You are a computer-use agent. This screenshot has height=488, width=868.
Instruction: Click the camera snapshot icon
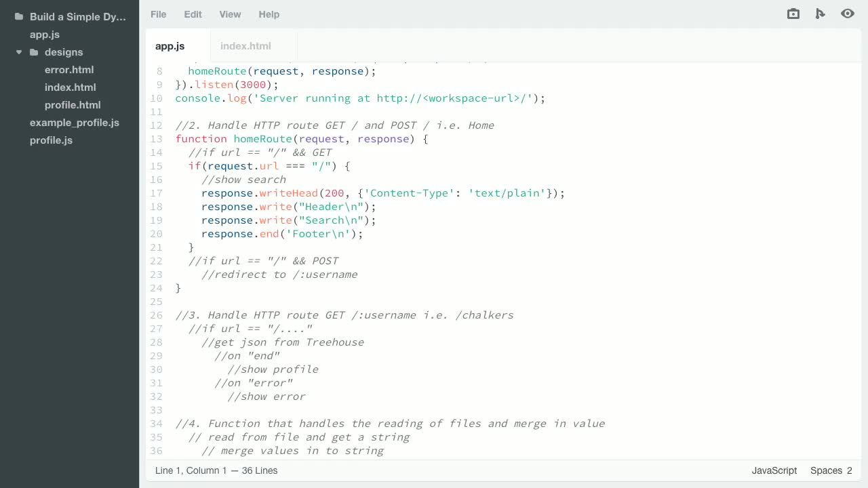[x=793, y=14]
